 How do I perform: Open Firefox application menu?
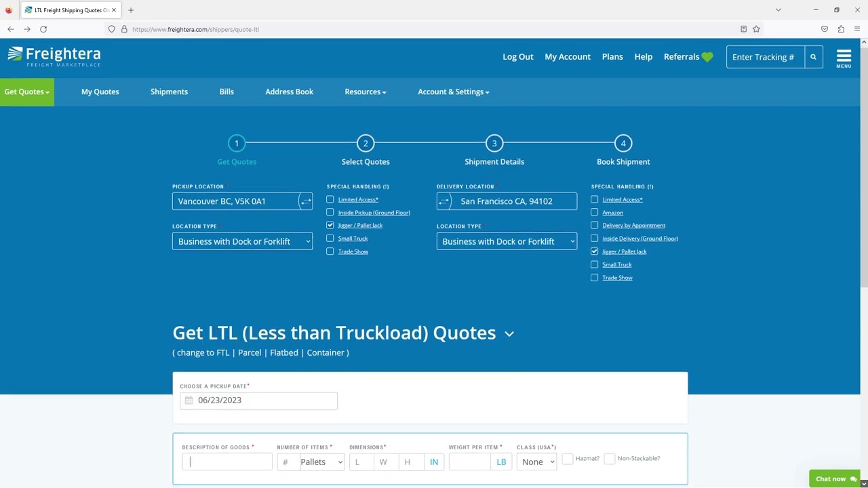point(857,29)
